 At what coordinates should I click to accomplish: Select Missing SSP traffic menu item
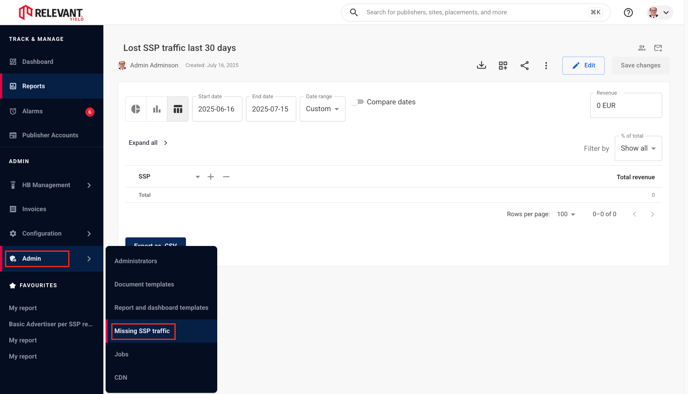[x=142, y=331]
